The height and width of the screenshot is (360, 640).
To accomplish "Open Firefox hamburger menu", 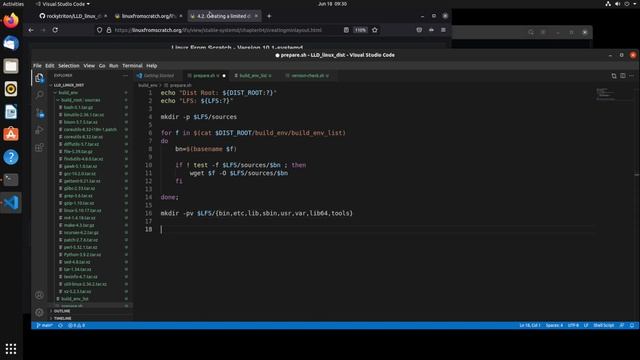I will pyautogui.click(x=443, y=30).
